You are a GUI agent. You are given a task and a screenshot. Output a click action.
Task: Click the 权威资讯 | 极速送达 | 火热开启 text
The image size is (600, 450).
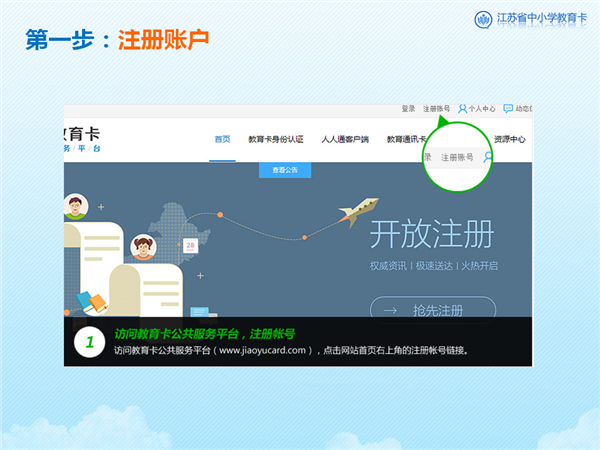point(434,266)
